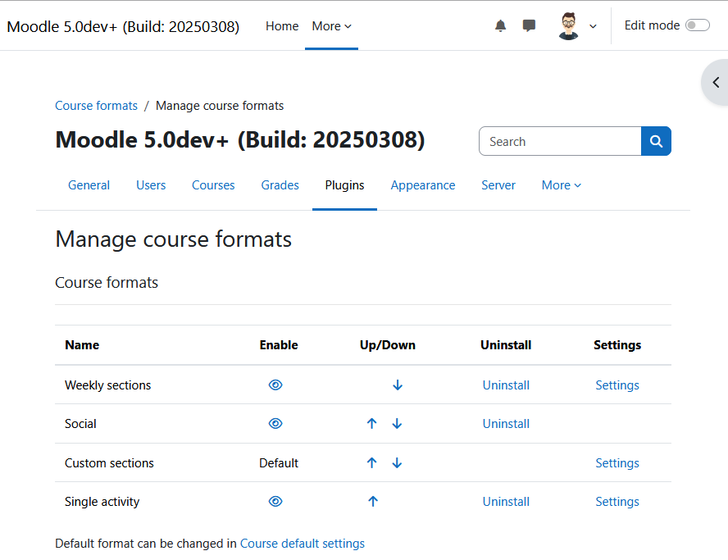Hide Single activity format via eye icon
The image size is (728, 560).
275,502
